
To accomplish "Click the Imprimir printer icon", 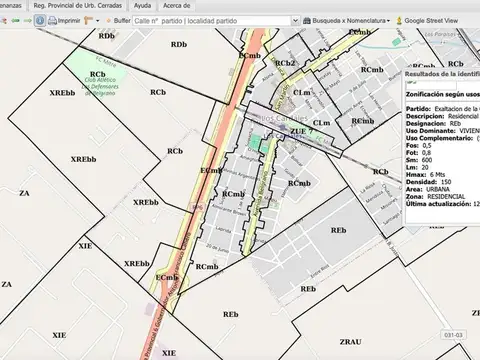I will click(x=52, y=21).
